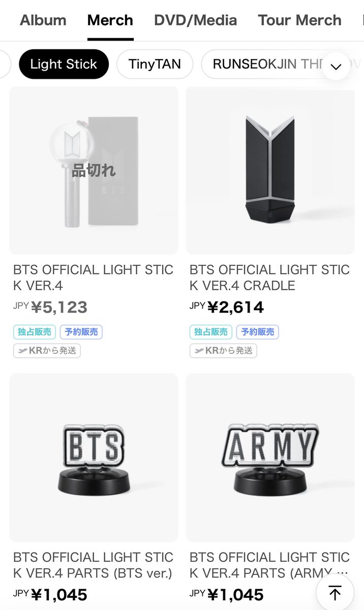Select the partially visible filter chip on the left edge

click(4, 64)
